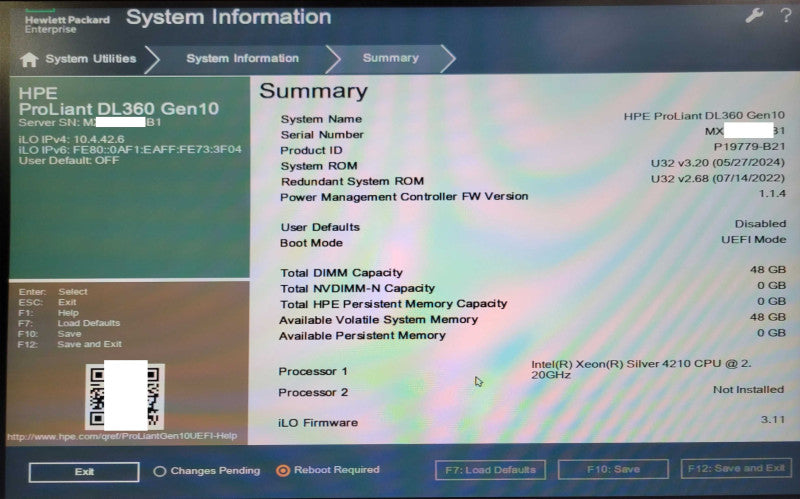
Task: Select iLO Firmware label
Action: pos(318,423)
